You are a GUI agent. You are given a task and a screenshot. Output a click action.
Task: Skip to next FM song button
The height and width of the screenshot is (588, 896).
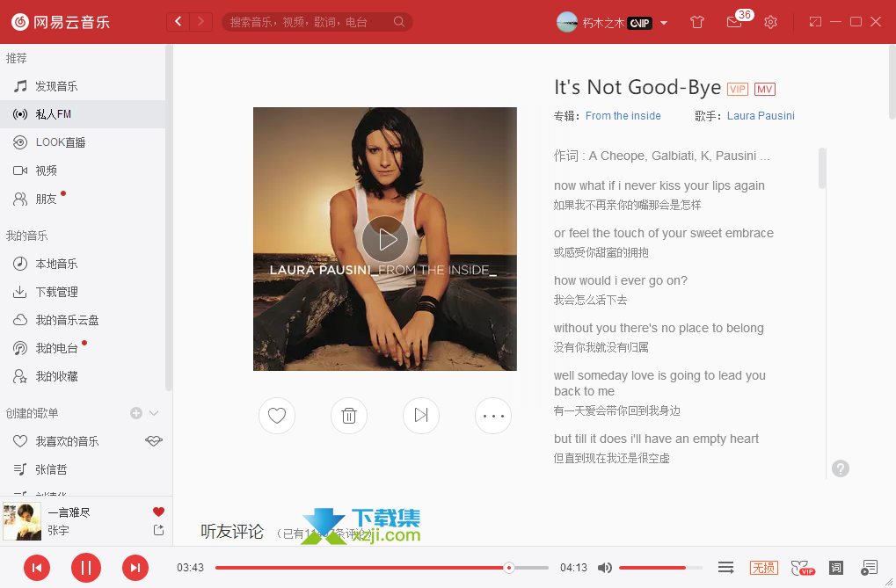[421, 416]
